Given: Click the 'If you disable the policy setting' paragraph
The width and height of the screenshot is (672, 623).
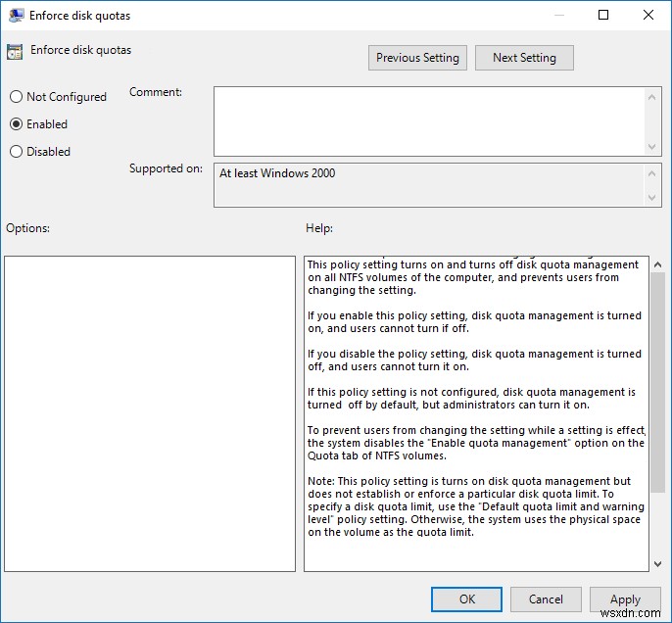Looking at the screenshot, I should click(x=474, y=359).
